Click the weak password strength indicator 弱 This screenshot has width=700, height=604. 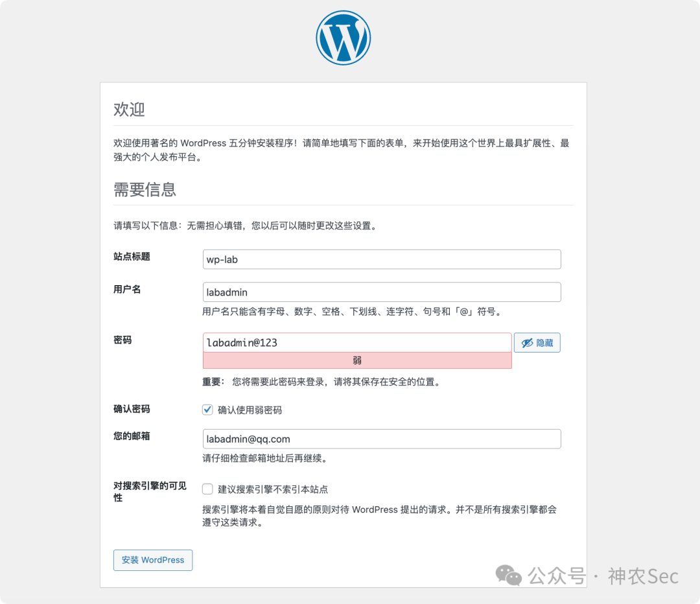(357, 360)
